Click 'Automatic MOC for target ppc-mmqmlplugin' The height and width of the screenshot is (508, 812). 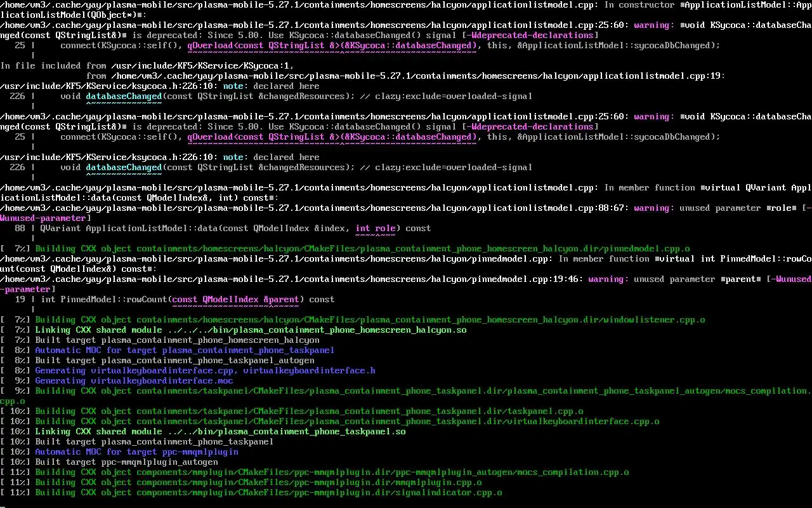pos(136,452)
